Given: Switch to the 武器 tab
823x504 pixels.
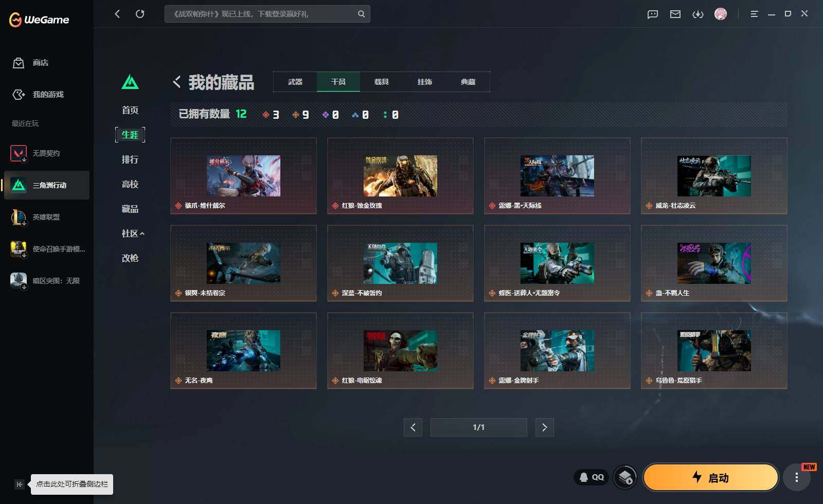Looking at the screenshot, I should [295, 82].
